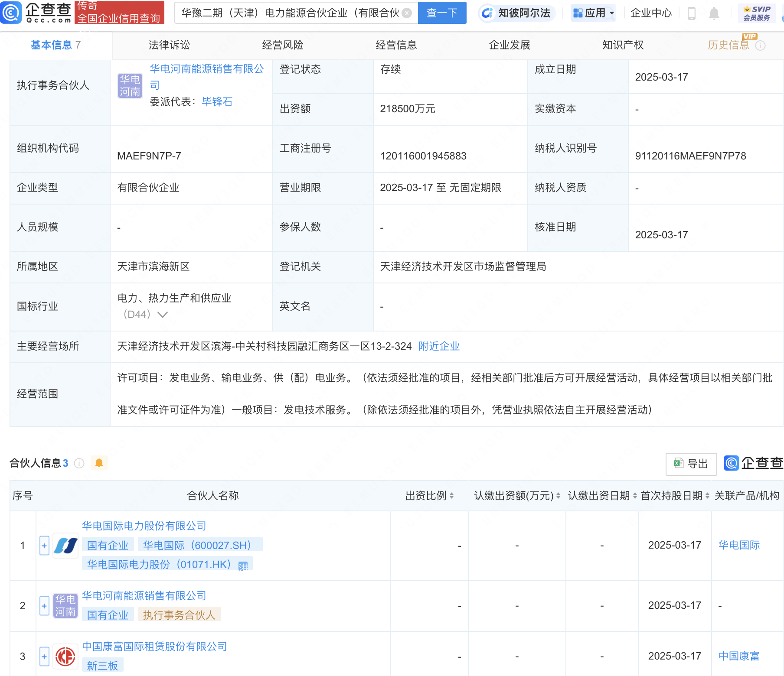784x676 pixels.
Task: Open 知彼阿尔法 AI assistant
Action: pos(516,13)
